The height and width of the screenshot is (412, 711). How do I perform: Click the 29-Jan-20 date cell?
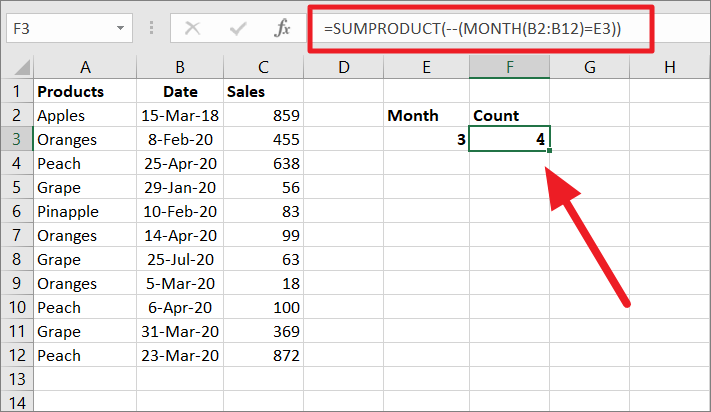click(180, 187)
